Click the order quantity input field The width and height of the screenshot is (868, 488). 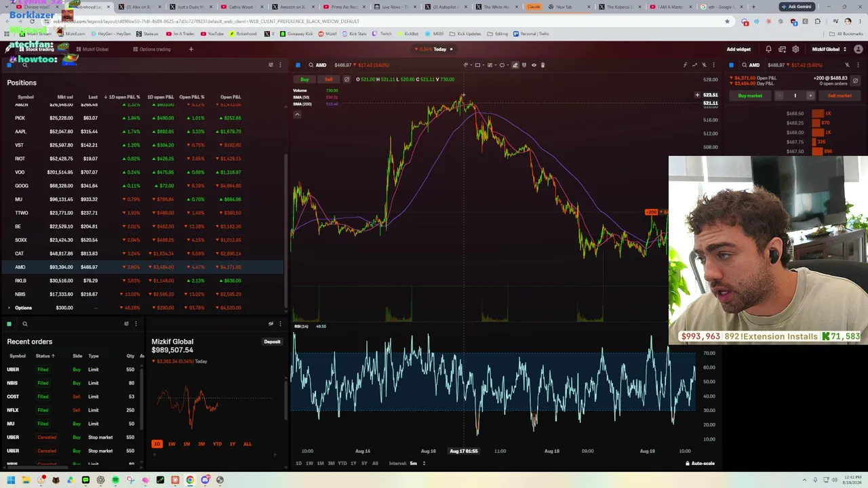795,96
